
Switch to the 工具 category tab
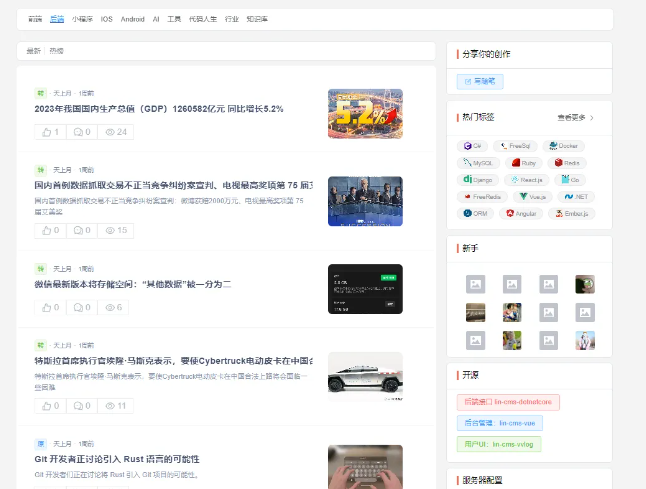(x=174, y=19)
